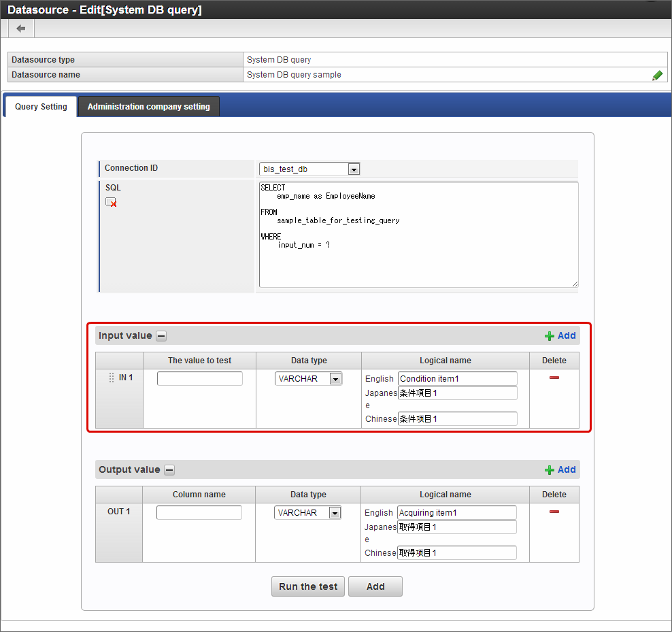Click the SQL clear icon under SQL label

[111, 202]
